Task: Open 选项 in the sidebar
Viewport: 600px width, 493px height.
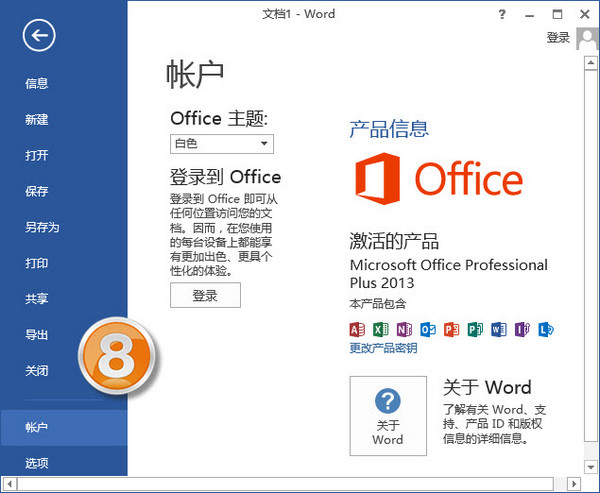Action: point(37,464)
